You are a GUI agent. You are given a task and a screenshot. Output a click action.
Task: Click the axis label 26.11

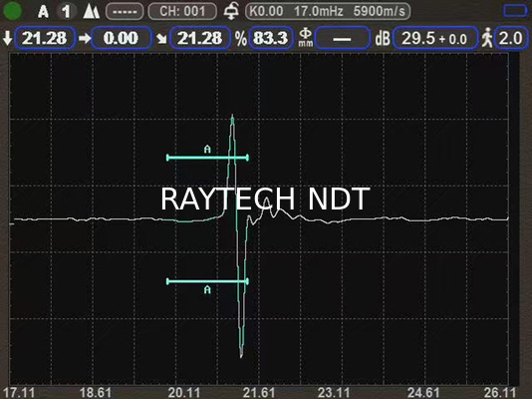pyautogui.click(x=499, y=393)
